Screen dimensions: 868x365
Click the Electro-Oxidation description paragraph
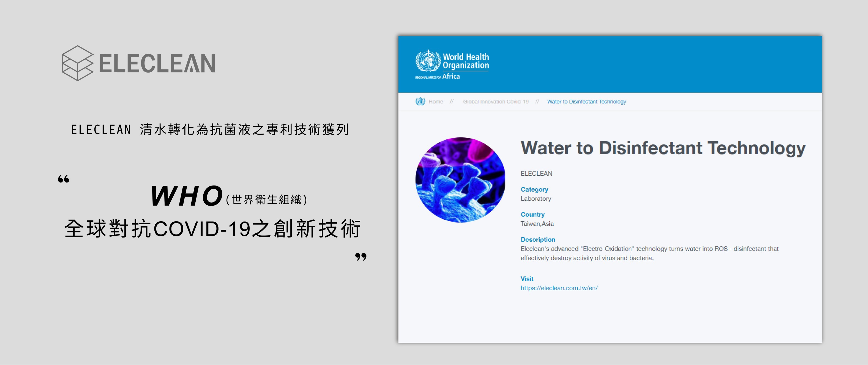(x=650, y=253)
